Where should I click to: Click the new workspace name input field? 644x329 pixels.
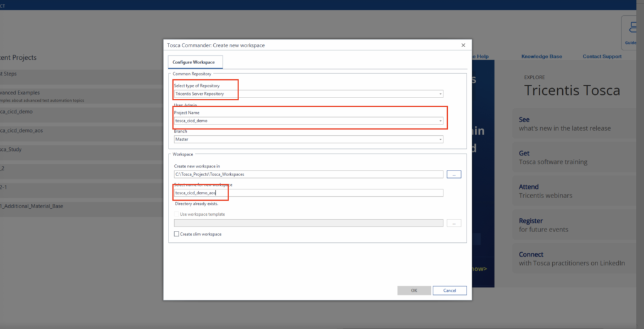point(308,192)
